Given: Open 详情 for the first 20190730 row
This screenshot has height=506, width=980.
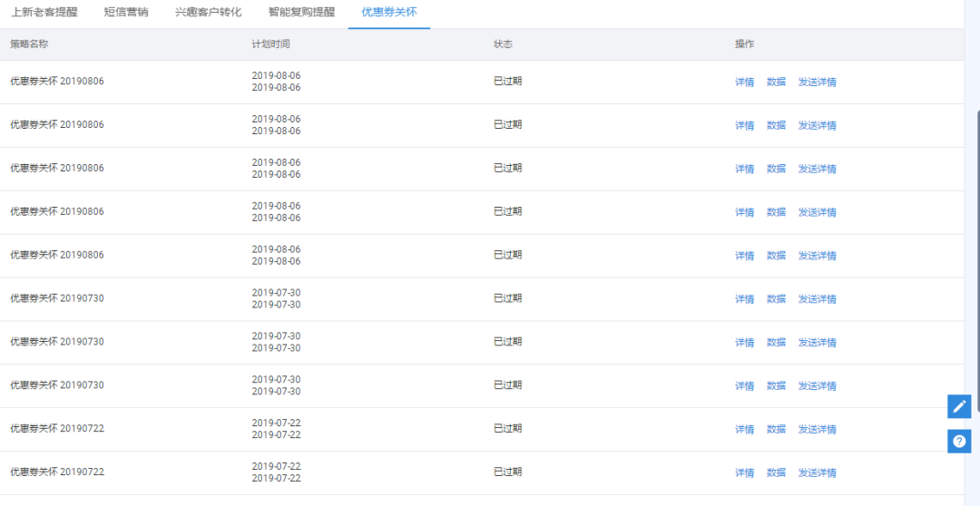Looking at the screenshot, I should (744, 299).
